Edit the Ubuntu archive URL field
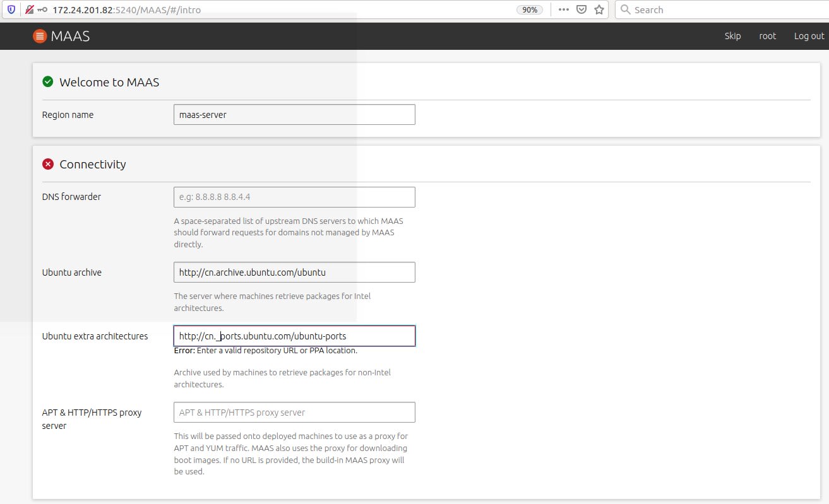Image resolution: width=829 pixels, height=504 pixels. tap(294, 273)
